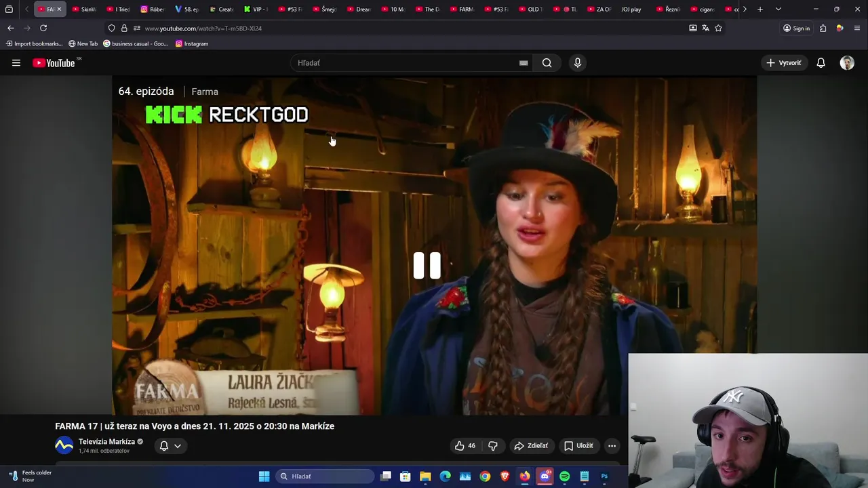
Task: Open reader/picture view icon in address bar
Action: (692, 28)
